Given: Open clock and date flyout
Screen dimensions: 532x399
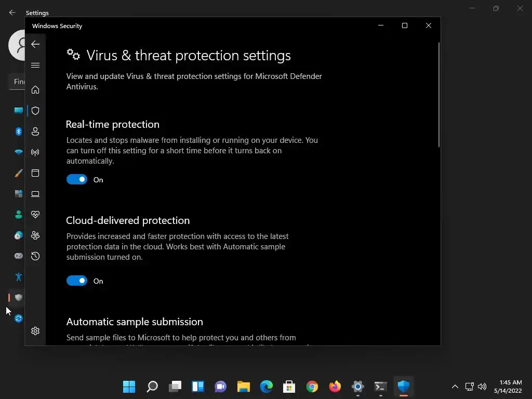Looking at the screenshot, I should [x=508, y=387].
